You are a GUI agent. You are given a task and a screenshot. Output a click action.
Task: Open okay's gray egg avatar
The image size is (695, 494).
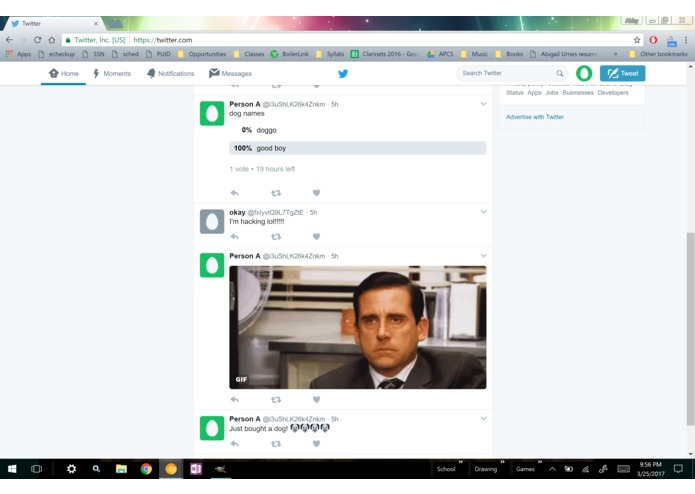tap(212, 222)
